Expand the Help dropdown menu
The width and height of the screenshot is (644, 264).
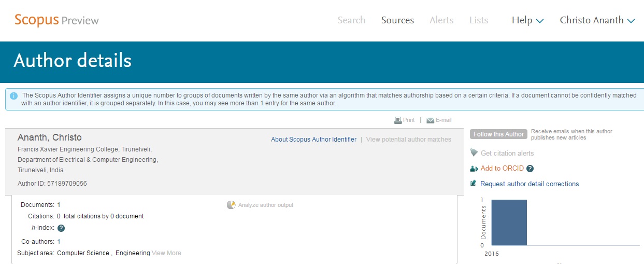(x=527, y=20)
